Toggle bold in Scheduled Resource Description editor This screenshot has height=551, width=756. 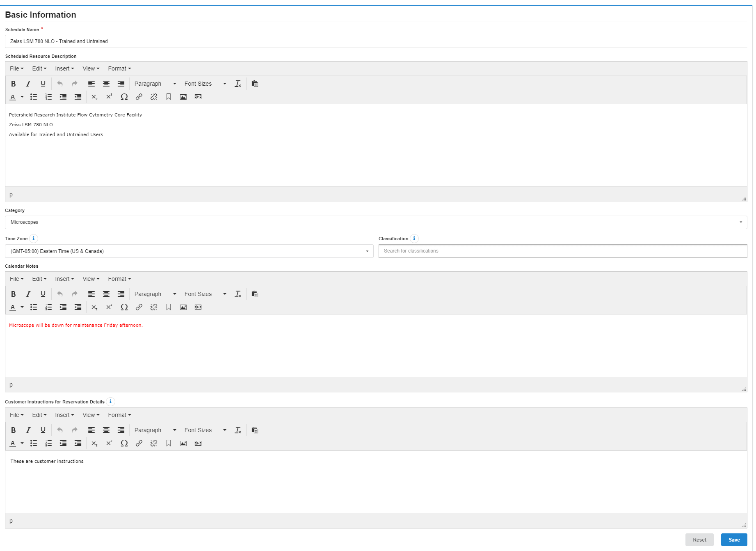(x=13, y=84)
